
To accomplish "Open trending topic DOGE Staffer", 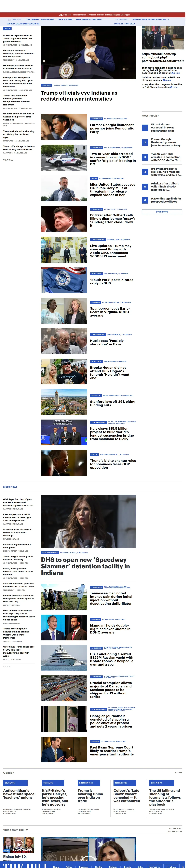I will point(65,20).
